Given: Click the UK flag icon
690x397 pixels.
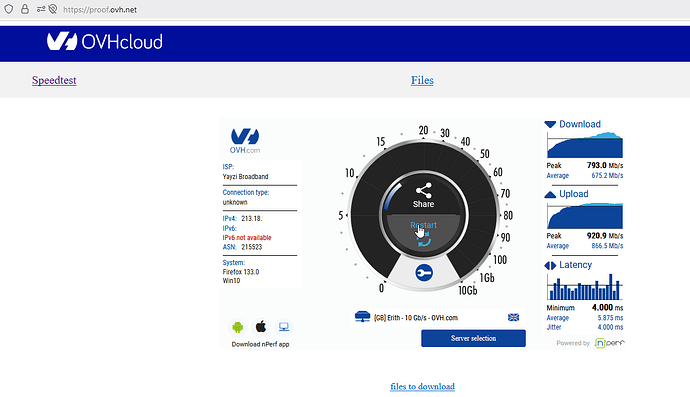Looking at the screenshot, I should click(x=514, y=317).
